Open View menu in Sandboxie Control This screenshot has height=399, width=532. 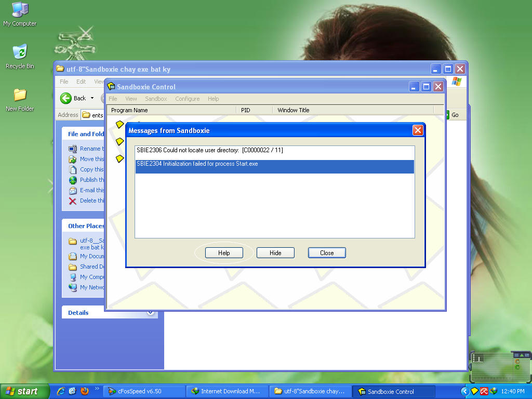(x=131, y=99)
